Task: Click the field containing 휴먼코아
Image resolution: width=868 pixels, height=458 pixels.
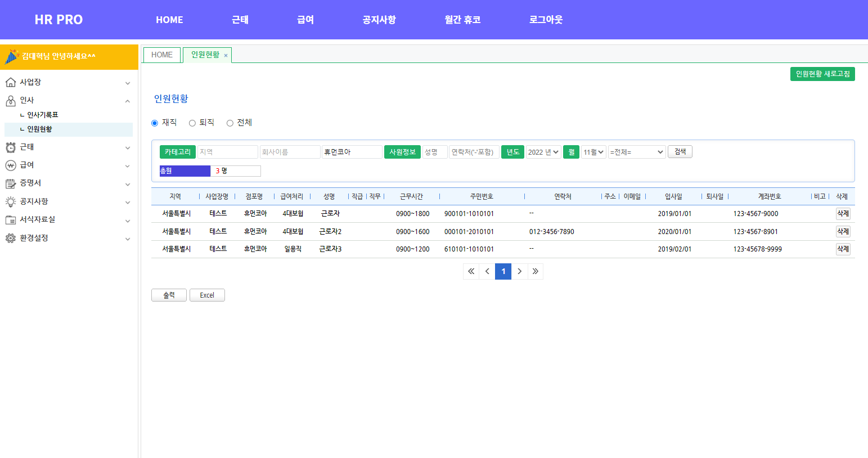Action: click(x=352, y=152)
